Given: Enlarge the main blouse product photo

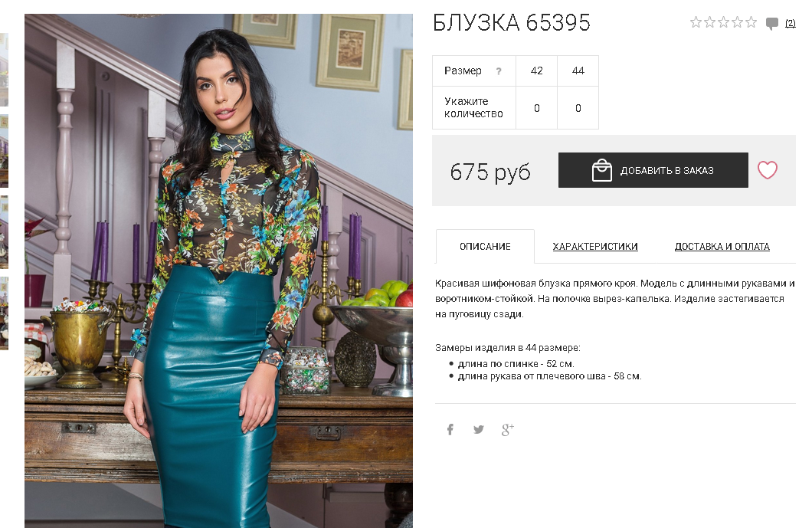Looking at the screenshot, I should (x=218, y=271).
